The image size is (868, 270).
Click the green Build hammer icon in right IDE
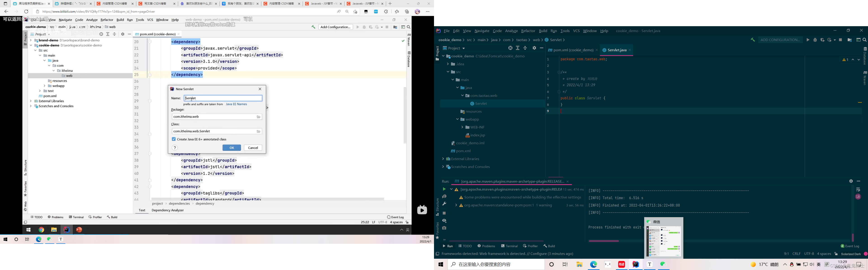[x=752, y=40]
